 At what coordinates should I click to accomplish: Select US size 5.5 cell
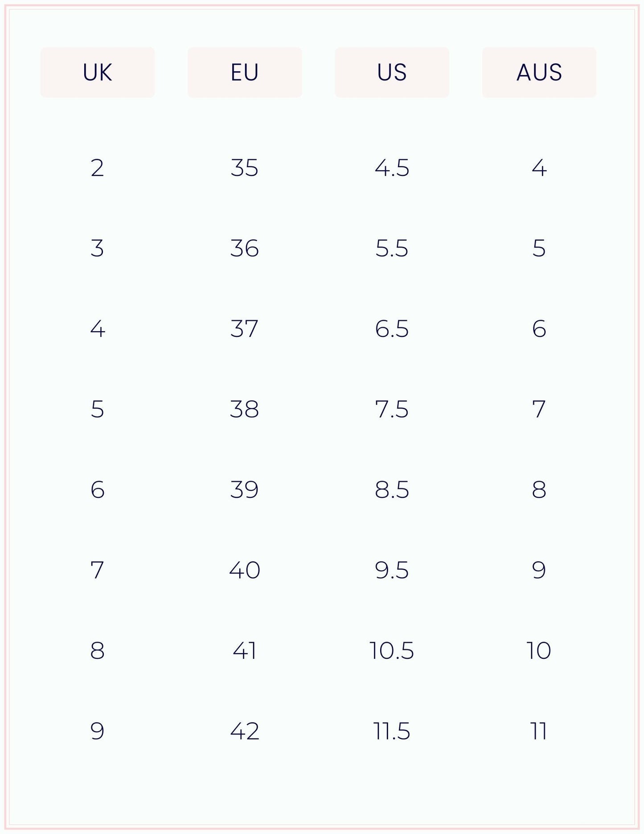click(x=392, y=248)
